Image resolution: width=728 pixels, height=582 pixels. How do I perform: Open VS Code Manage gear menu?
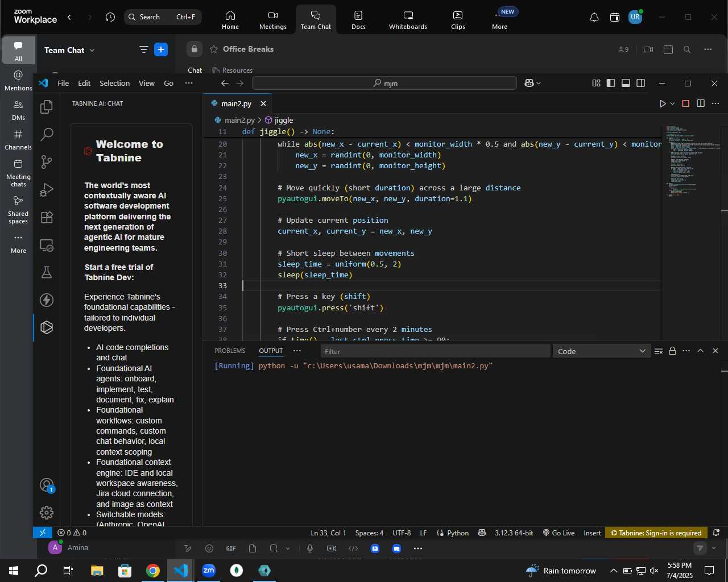tap(47, 513)
